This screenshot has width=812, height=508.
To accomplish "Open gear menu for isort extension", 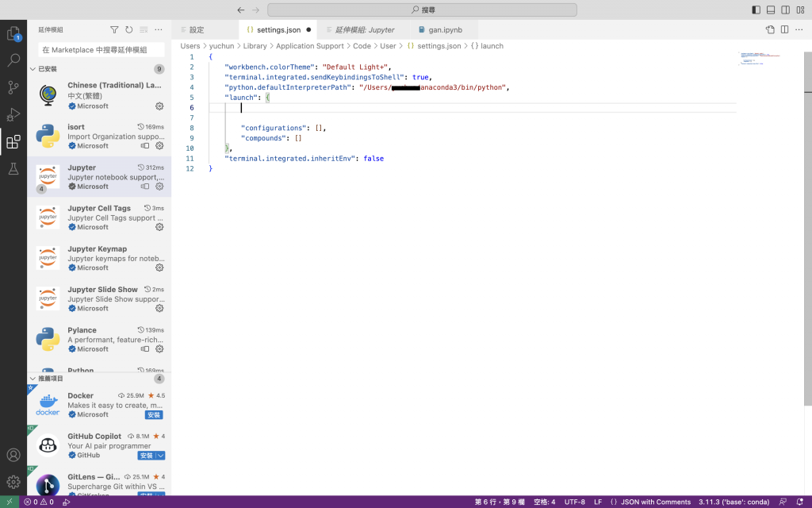I will point(159,146).
